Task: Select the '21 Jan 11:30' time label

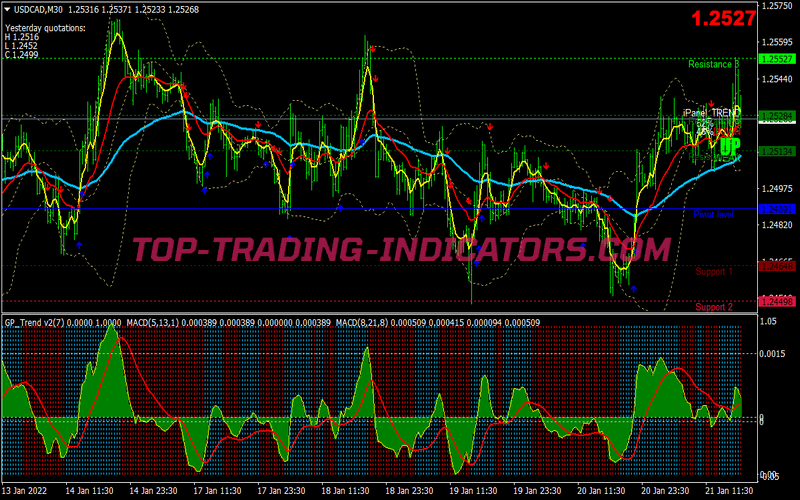Action: (729, 491)
